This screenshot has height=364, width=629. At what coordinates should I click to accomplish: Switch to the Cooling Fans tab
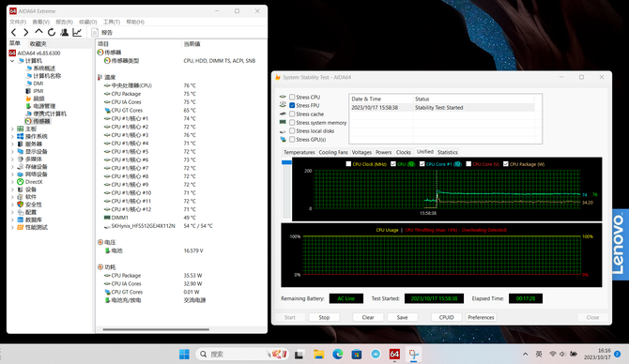click(x=333, y=152)
